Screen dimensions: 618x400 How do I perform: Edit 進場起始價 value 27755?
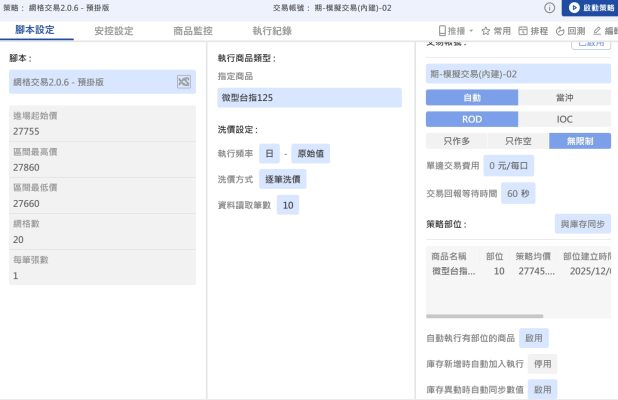tap(102, 123)
